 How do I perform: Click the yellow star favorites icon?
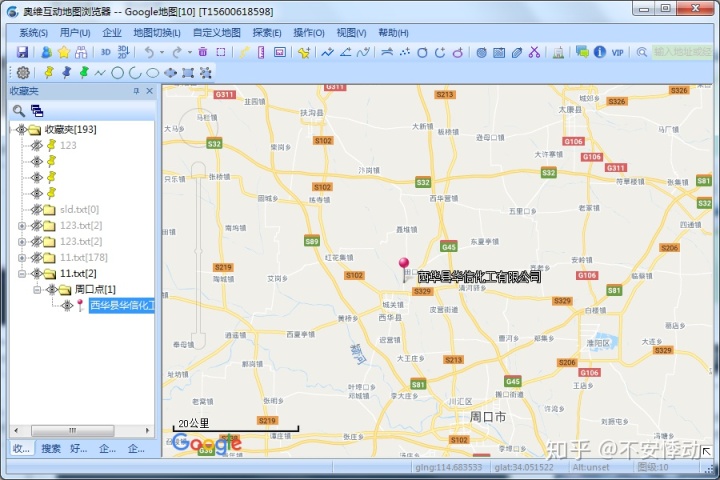(x=63, y=52)
